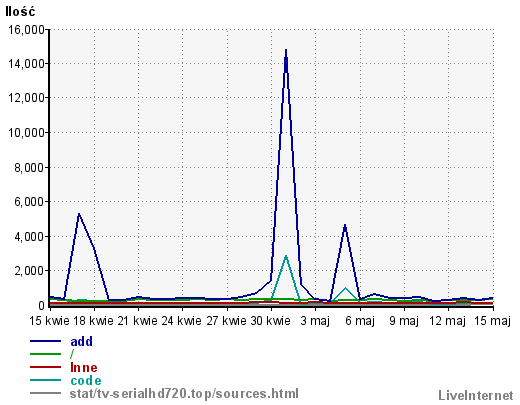Select the 'code' legend label
The image size is (520, 405).
coord(86,380)
